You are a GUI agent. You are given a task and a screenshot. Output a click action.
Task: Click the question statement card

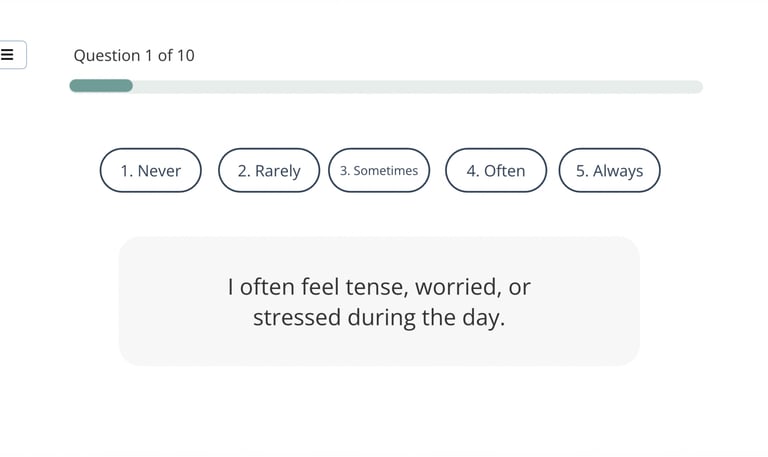point(379,301)
